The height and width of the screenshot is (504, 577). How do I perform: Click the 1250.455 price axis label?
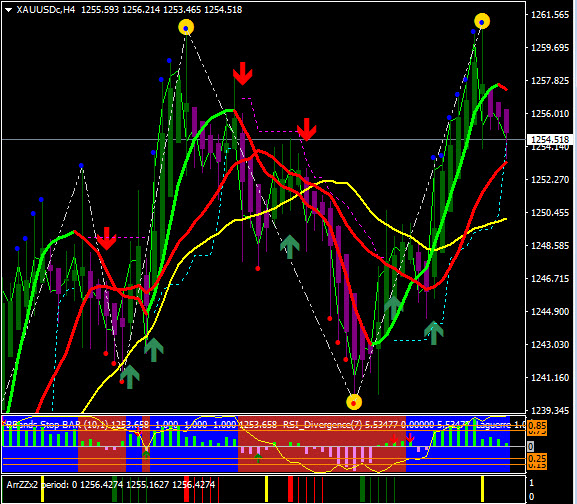pos(550,213)
